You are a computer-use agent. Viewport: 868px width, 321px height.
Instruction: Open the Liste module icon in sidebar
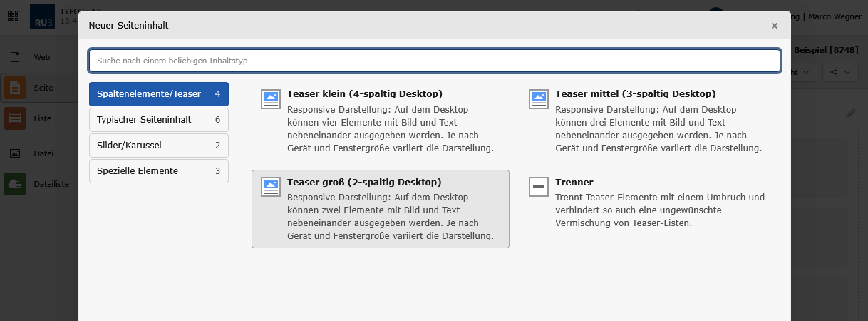(x=15, y=118)
